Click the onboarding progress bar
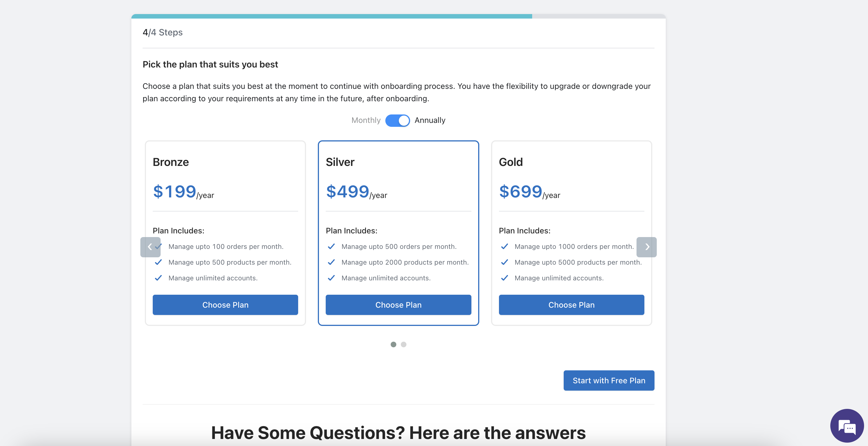868x446 pixels. tap(398, 16)
